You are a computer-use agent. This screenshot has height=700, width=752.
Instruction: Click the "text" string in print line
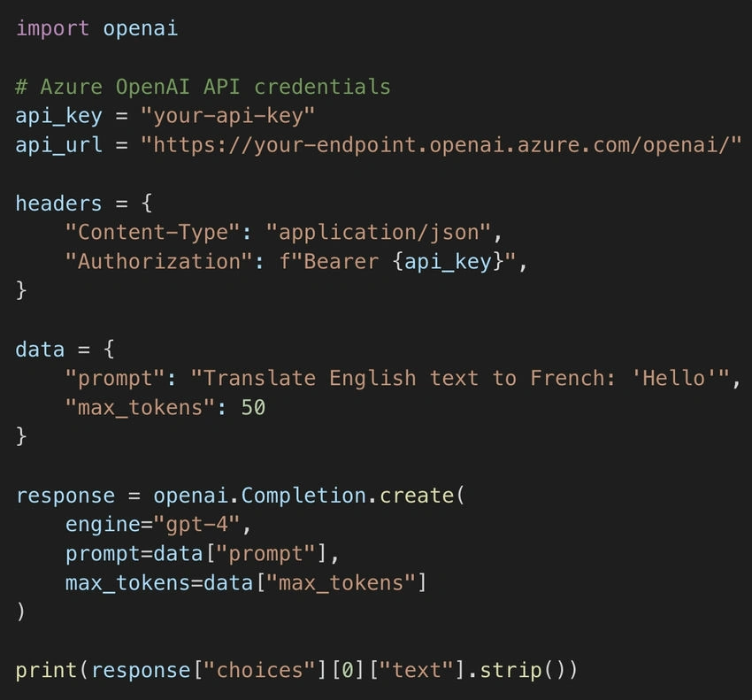pos(417,670)
